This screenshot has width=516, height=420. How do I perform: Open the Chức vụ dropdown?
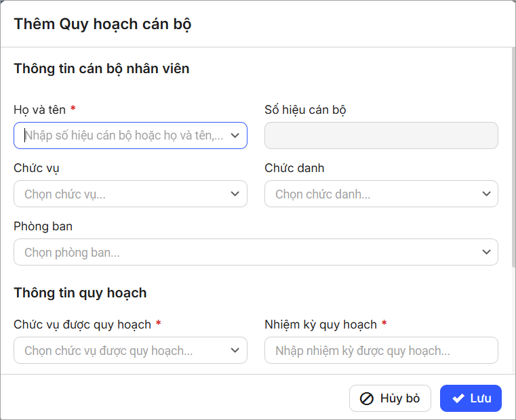tap(122, 194)
